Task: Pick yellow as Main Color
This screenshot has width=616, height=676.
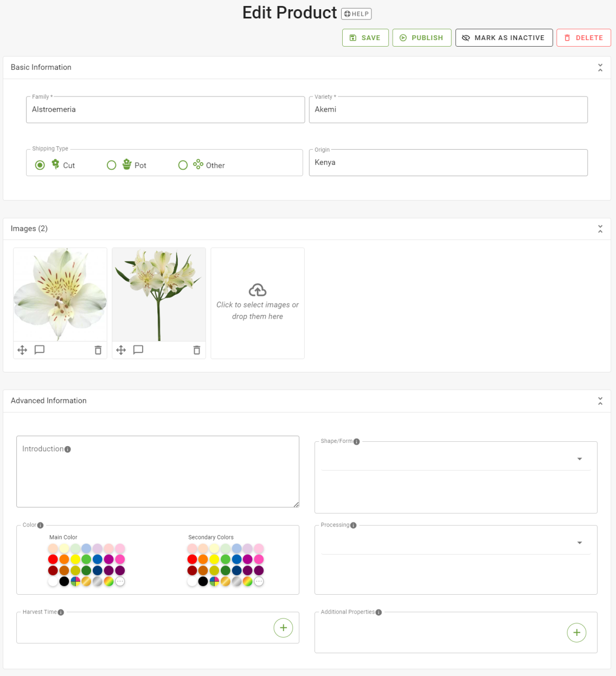Action: 75,559
